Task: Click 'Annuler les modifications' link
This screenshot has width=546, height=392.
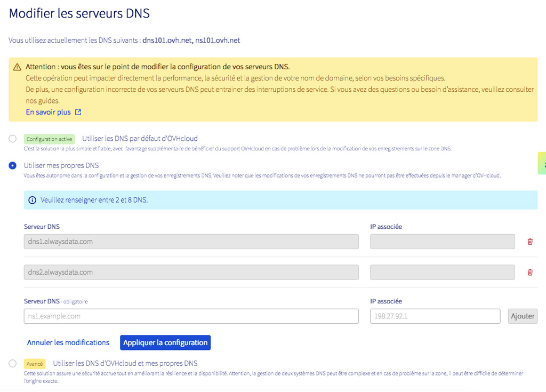Action: (68, 342)
